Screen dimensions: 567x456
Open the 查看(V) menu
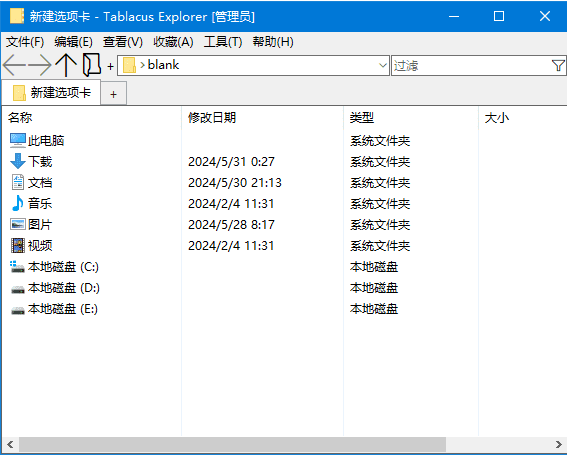click(x=123, y=42)
